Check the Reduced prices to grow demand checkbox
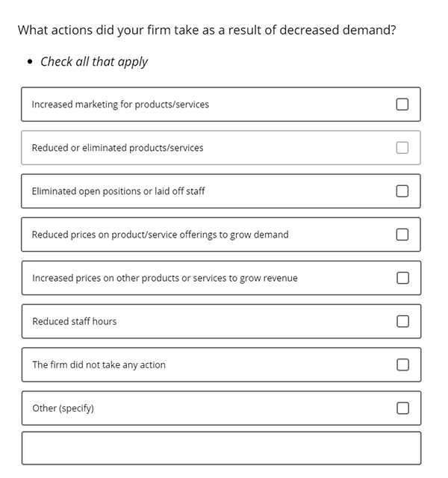The height and width of the screenshot is (478, 448). point(402,235)
